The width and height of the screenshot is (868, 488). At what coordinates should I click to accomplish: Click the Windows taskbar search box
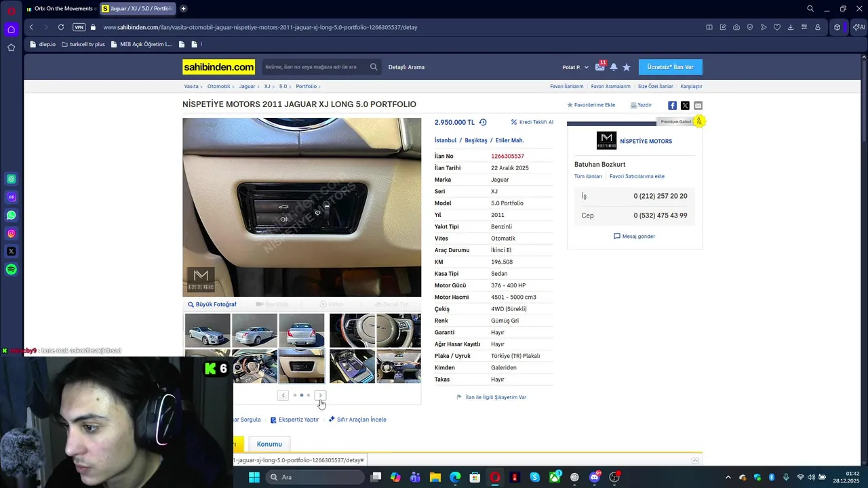pyautogui.click(x=314, y=477)
